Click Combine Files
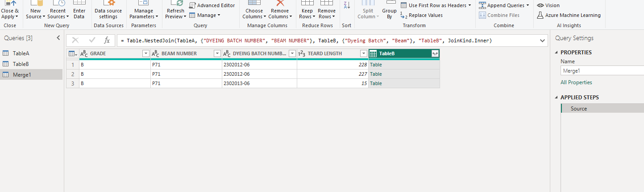Image resolution: width=644 pixels, height=192 pixels. pyautogui.click(x=499, y=15)
